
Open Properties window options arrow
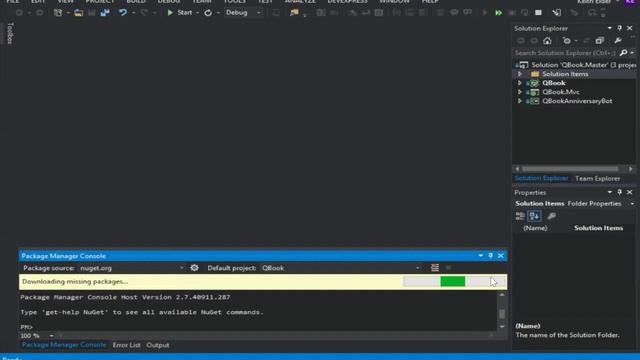click(609, 192)
